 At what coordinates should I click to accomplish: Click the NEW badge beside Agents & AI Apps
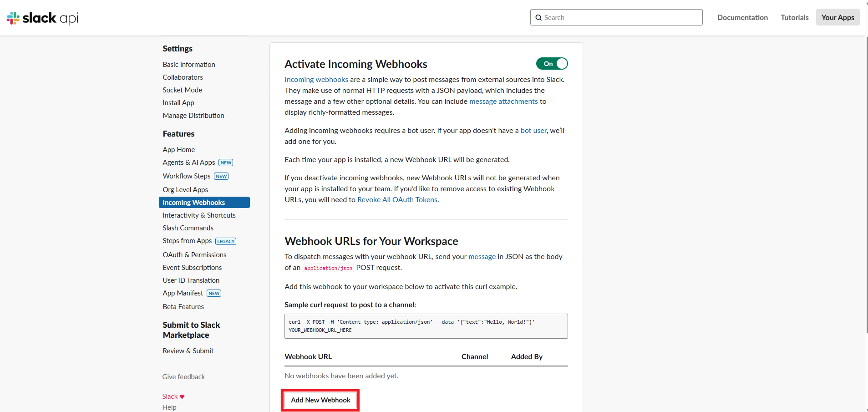point(226,163)
